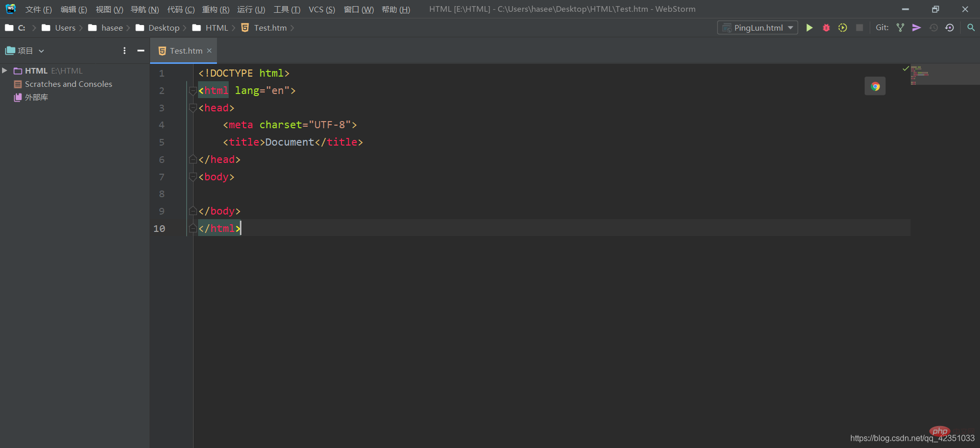Open the 文件 (F) menu

[x=39, y=9]
